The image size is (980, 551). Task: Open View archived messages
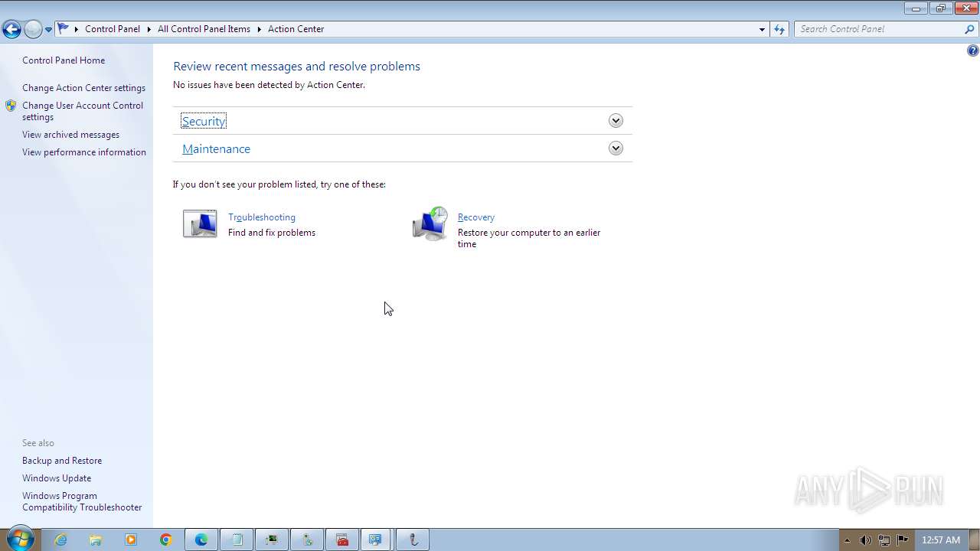[70, 135]
